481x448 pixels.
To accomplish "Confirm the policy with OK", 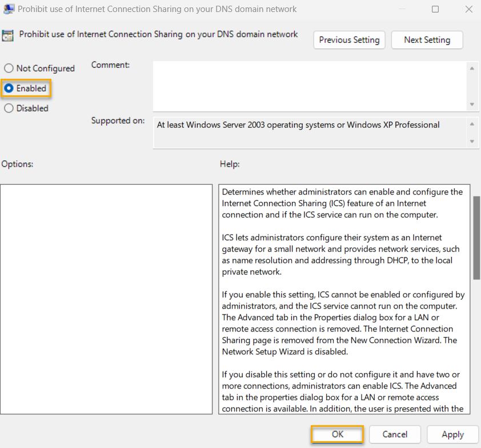I will (x=336, y=434).
